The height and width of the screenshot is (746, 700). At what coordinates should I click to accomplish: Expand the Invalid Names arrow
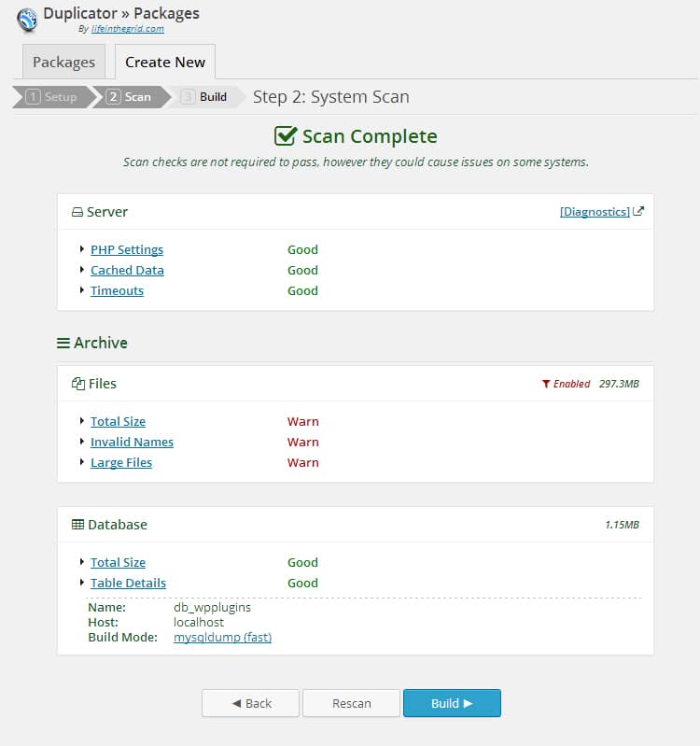(x=82, y=442)
